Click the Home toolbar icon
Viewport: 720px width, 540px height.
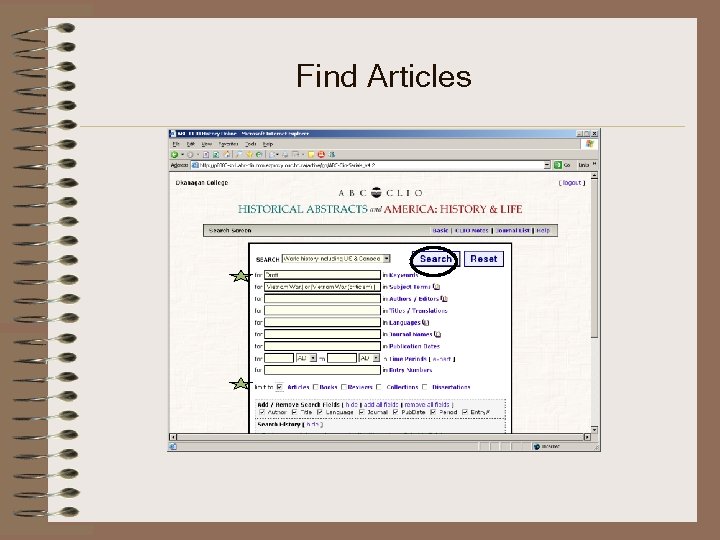[227, 155]
